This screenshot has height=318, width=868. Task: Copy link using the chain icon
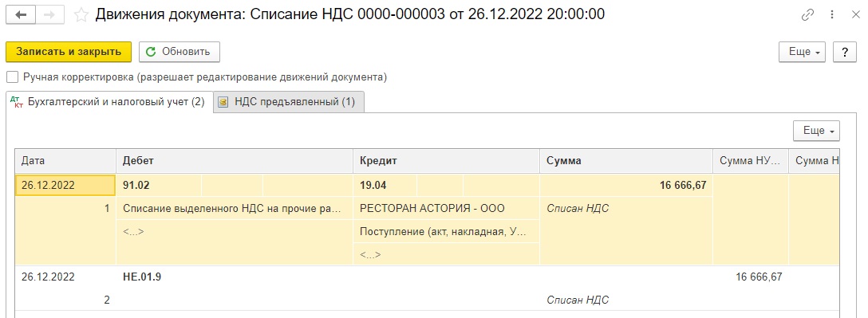click(x=807, y=15)
